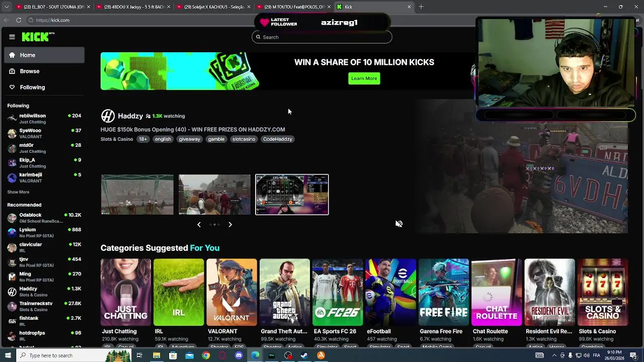Open Following in the sidebar

(x=44, y=87)
